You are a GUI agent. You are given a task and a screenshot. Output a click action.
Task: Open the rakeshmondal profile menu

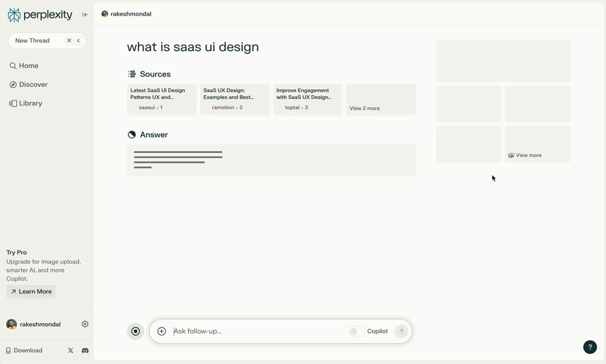(126, 14)
